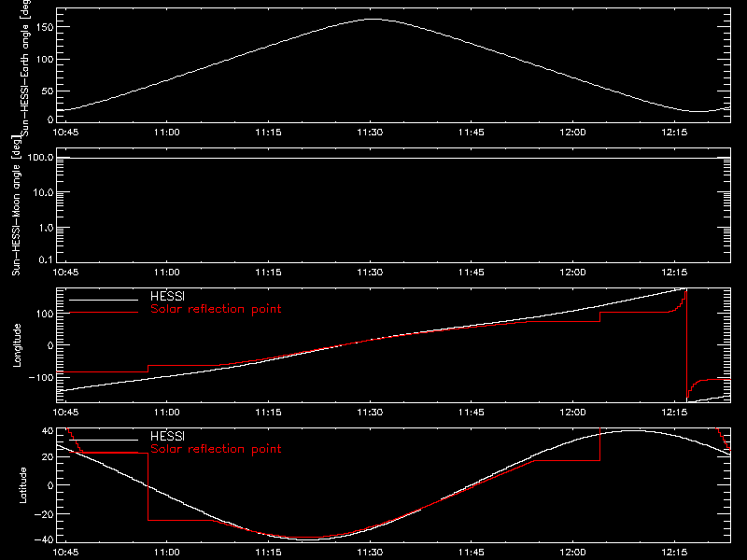The height and width of the screenshot is (560, 747).
Task: Click 11:45 time label under Moon angle plot
Action: coord(472,272)
